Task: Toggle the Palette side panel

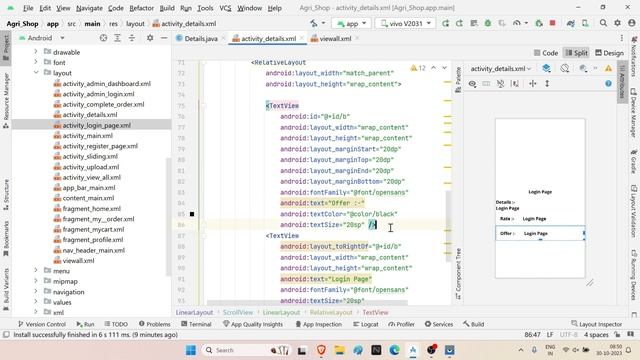Action: (x=458, y=80)
